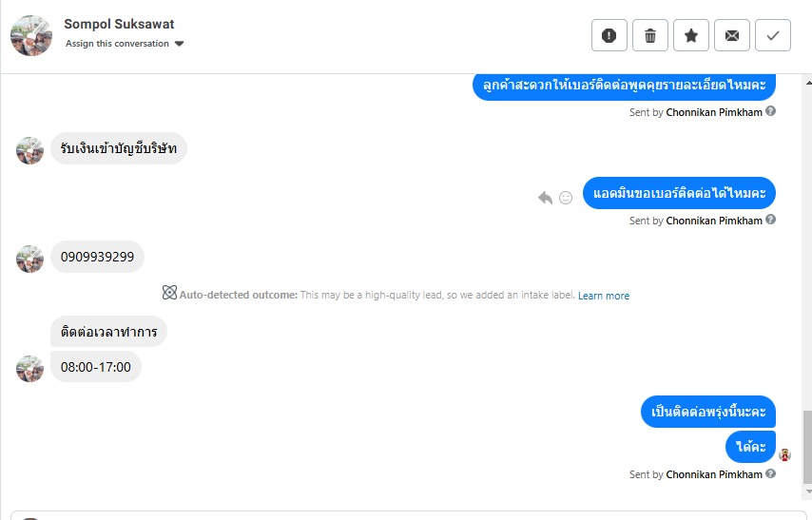Viewport: 812px width, 520px height.
Task: Click help icon beside last Sent by
Action: click(x=771, y=473)
